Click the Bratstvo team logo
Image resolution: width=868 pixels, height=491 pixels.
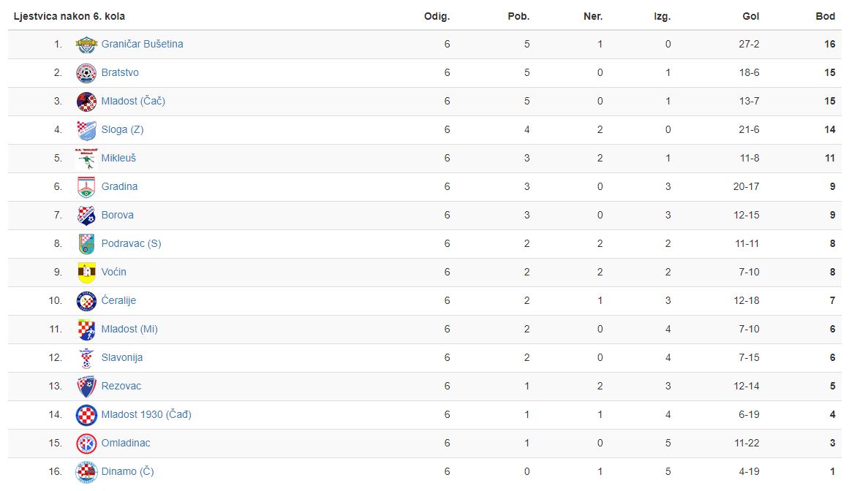click(x=86, y=73)
